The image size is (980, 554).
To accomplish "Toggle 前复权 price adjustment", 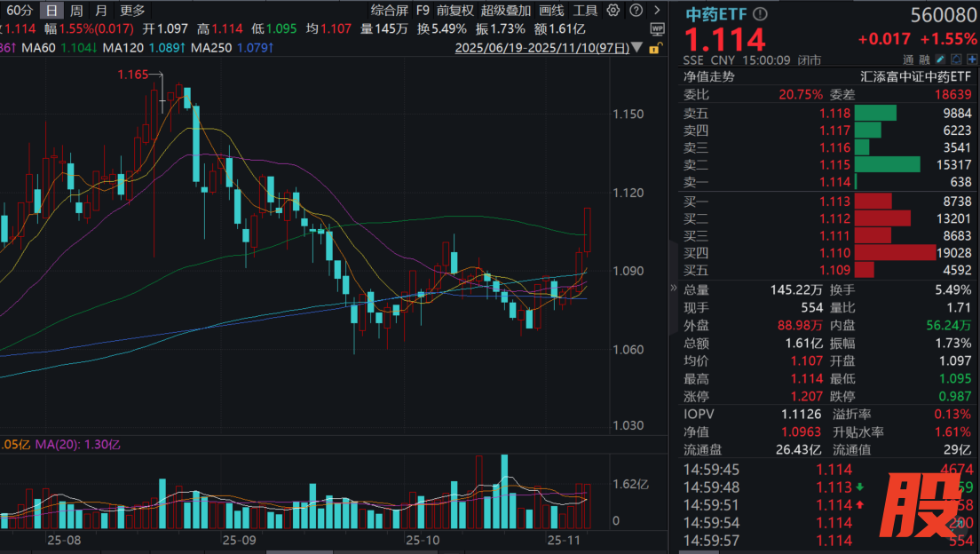I will tap(454, 11).
